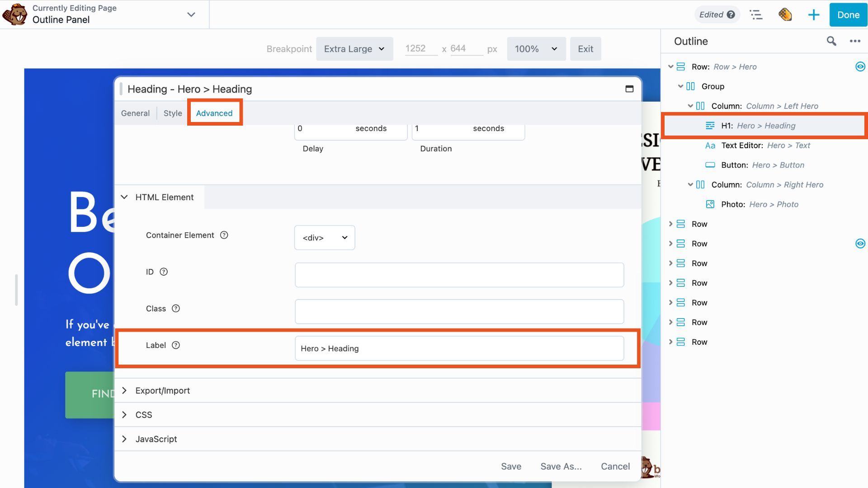Open the outline list icon in the top toolbar
This screenshot has width=868, height=488.
coord(756,14)
